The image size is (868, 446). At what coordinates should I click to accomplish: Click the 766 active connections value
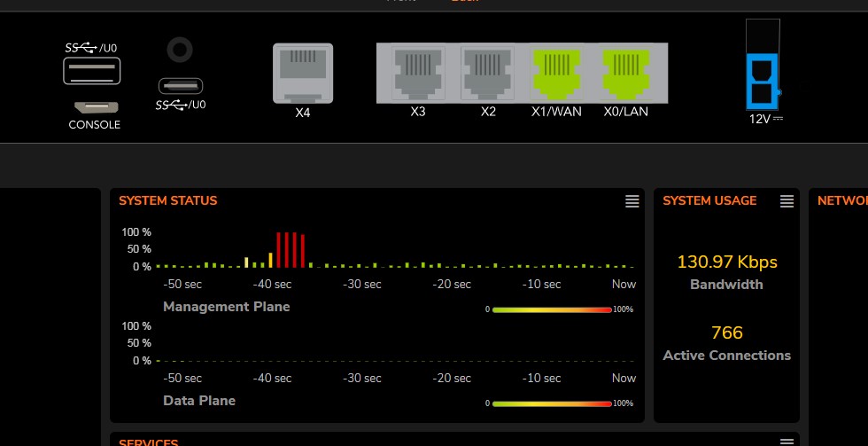point(727,333)
